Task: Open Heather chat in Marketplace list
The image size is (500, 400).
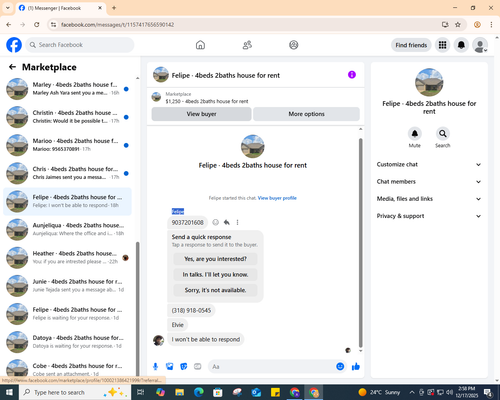Action: click(67, 258)
